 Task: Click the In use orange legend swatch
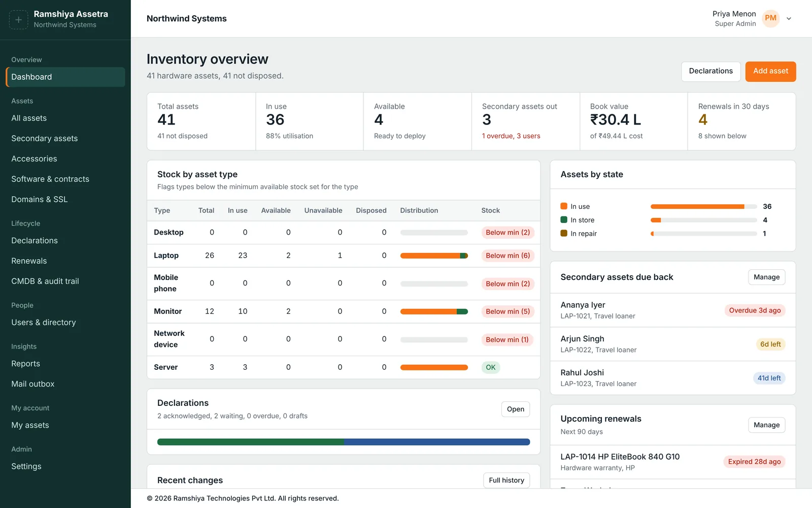(564, 206)
